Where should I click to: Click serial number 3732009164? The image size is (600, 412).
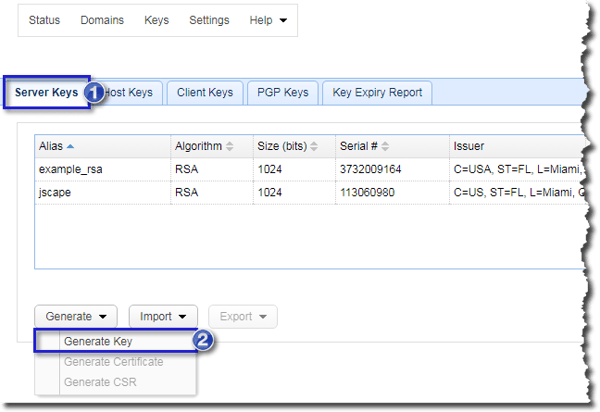(x=370, y=169)
